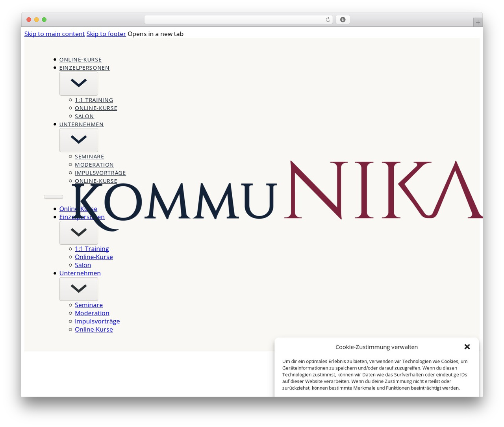504x427 pixels.
Task: Open the uppercase ONLINE-KURSE top menu item
Action: [x=80, y=59]
